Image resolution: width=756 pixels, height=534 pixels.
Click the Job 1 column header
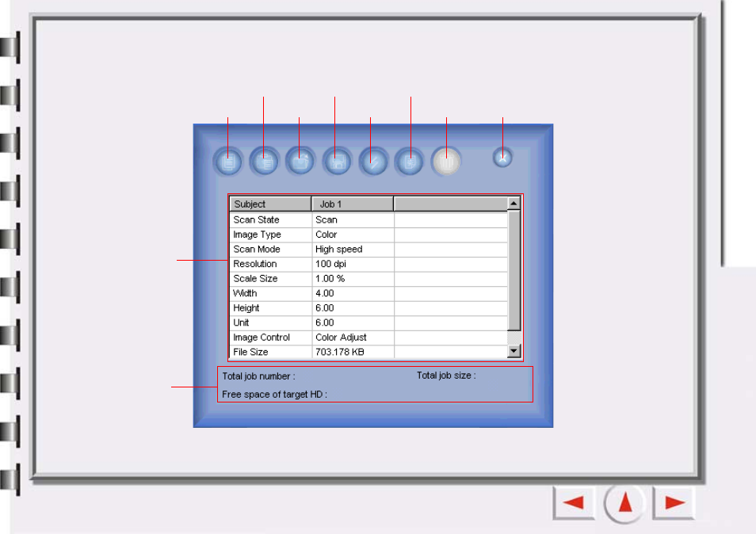pos(353,204)
